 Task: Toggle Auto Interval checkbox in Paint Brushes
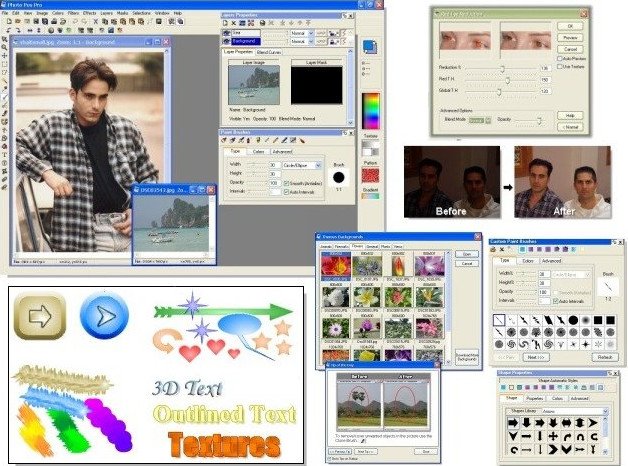[286, 192]
